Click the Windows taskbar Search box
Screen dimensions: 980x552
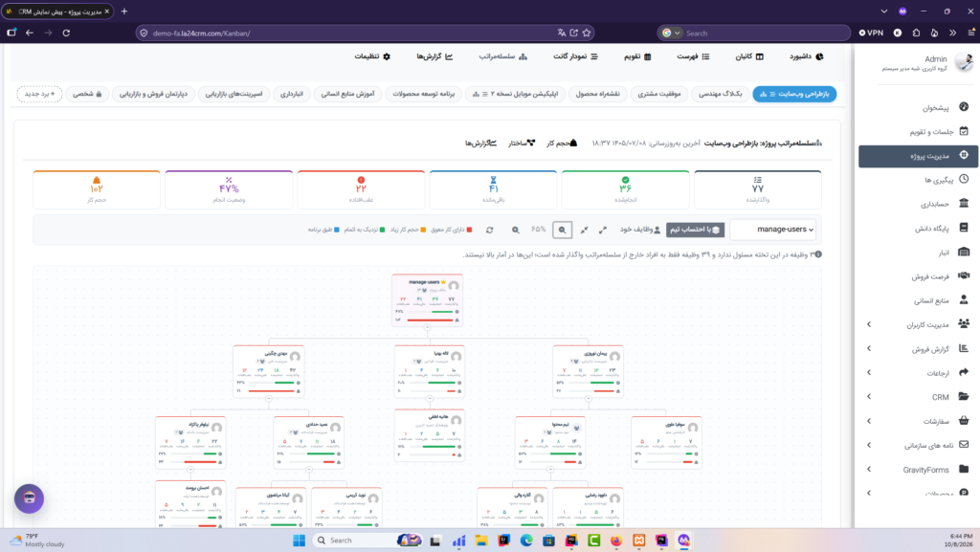pos(367,541)
